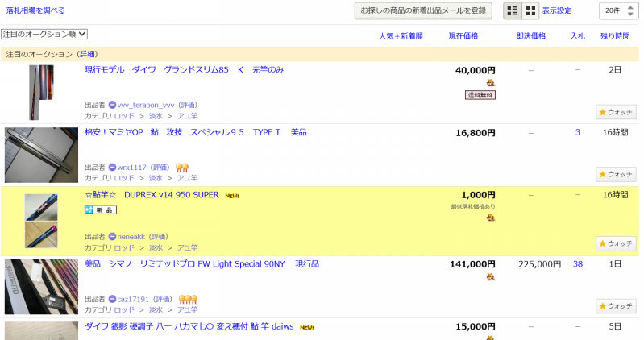This screenshot has height=340, width=644.
Task: Open グランドスリム85 rod thumbnail
Action: pyautogui.click(x=41, y=93)
